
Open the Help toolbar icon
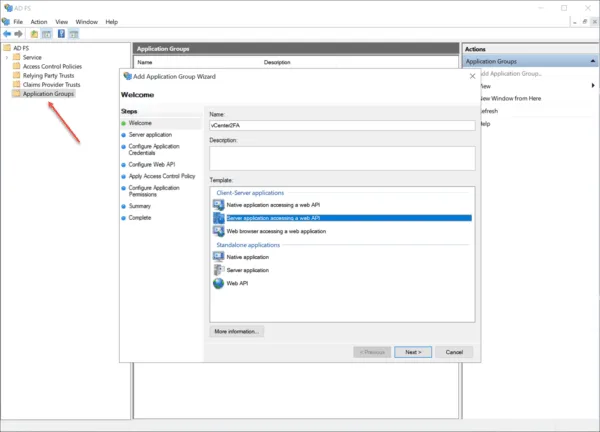[61, 34]
